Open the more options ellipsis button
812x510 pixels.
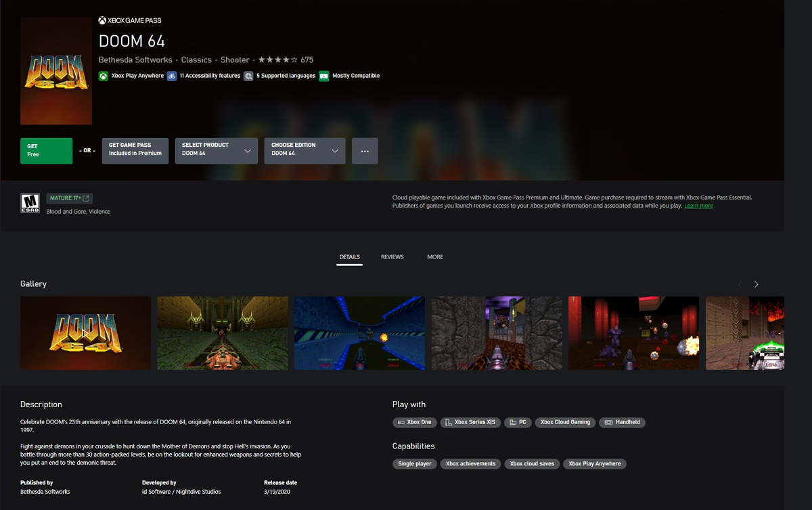point(365,151)
